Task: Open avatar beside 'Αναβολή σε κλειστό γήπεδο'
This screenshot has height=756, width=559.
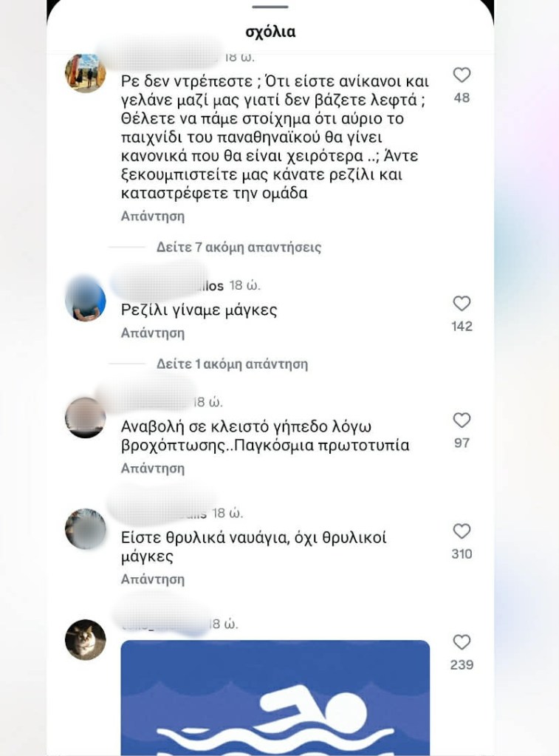Action: click(x=86, y=418)
